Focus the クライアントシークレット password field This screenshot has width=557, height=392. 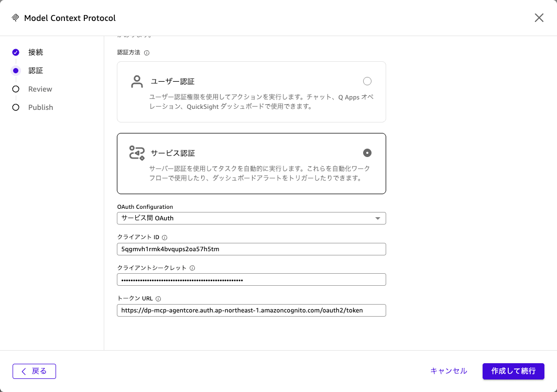251,279
